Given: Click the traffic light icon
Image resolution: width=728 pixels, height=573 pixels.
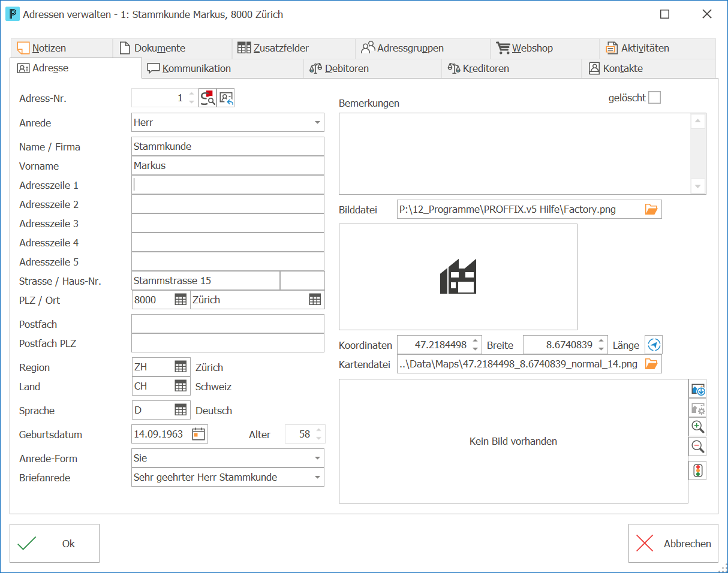Looking at the screenshot, I should (698, 471).
